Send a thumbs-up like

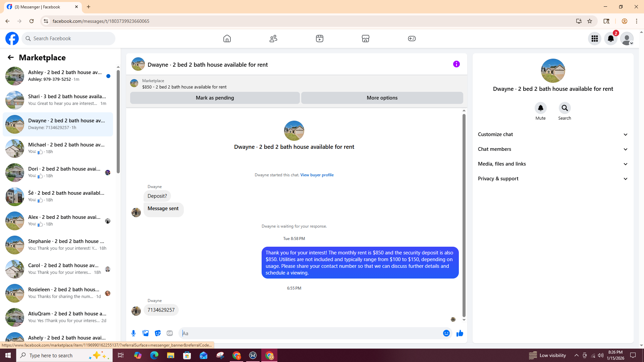460,333
